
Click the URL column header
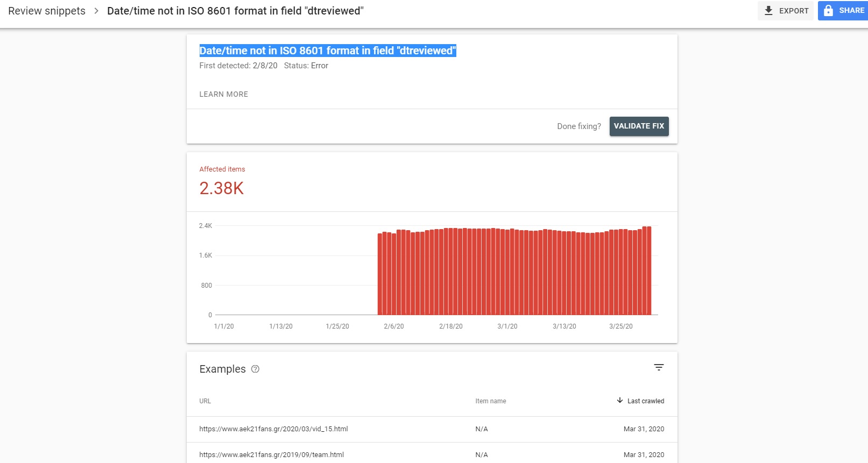point(205,401)
